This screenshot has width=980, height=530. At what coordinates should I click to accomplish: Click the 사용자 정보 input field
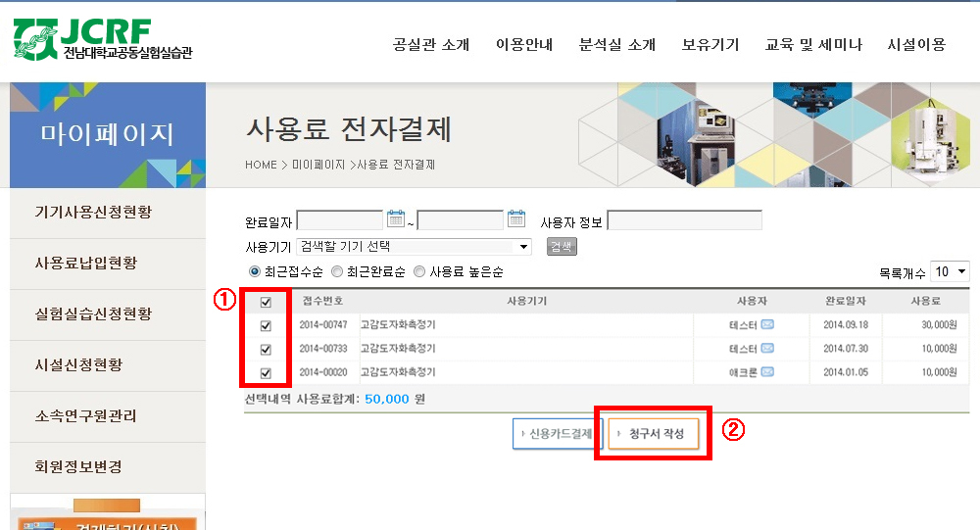pyautogui.click(x=684, y=220)
